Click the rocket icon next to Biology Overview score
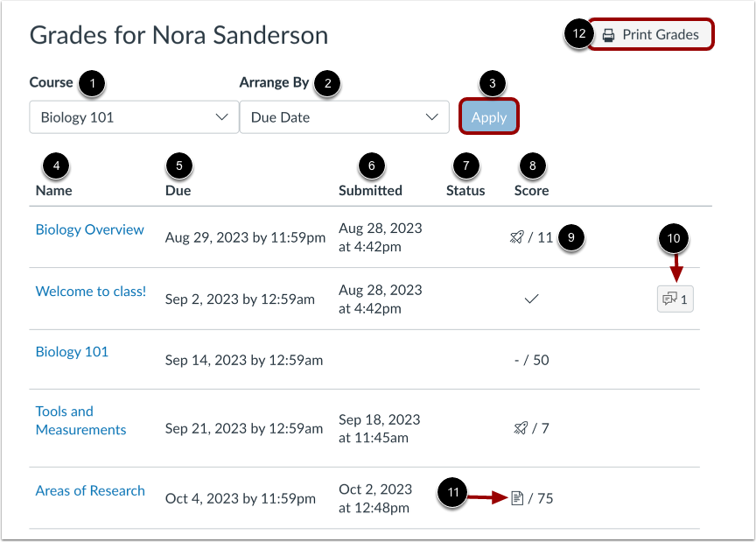756x542 pixels. (519, 236)
